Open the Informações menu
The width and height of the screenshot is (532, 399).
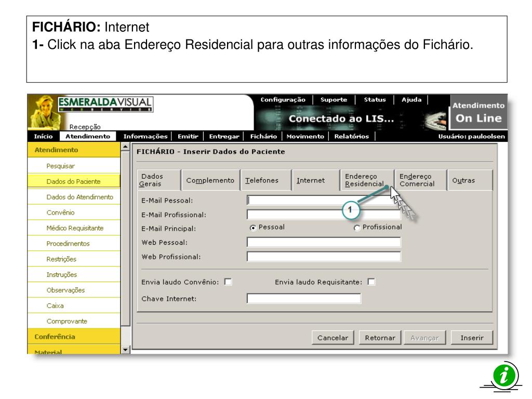point(145,137)
